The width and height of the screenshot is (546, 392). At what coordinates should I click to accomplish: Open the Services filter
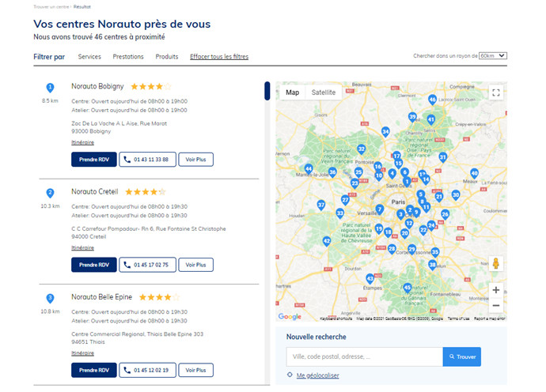click(89, 57)
